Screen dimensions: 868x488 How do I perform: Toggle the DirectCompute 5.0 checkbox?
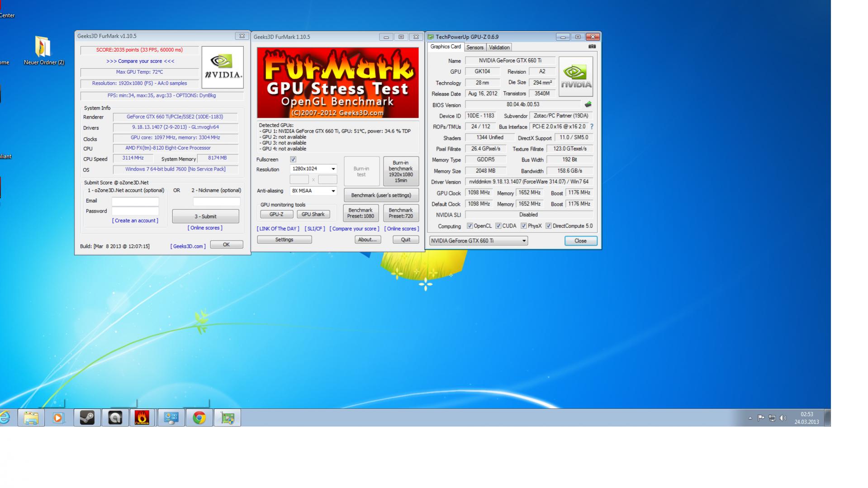point(549,226)
